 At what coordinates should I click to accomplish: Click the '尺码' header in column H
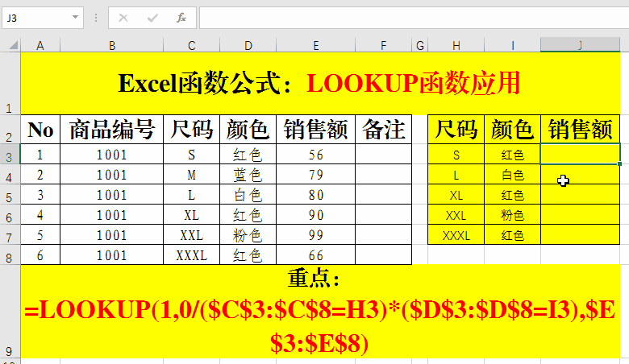(456, 130)
